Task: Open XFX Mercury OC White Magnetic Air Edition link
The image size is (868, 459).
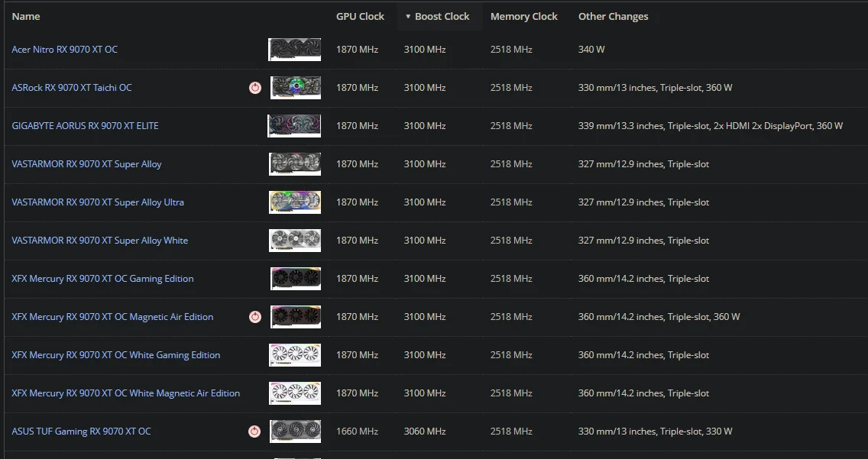Action: (x=125, y=393)
